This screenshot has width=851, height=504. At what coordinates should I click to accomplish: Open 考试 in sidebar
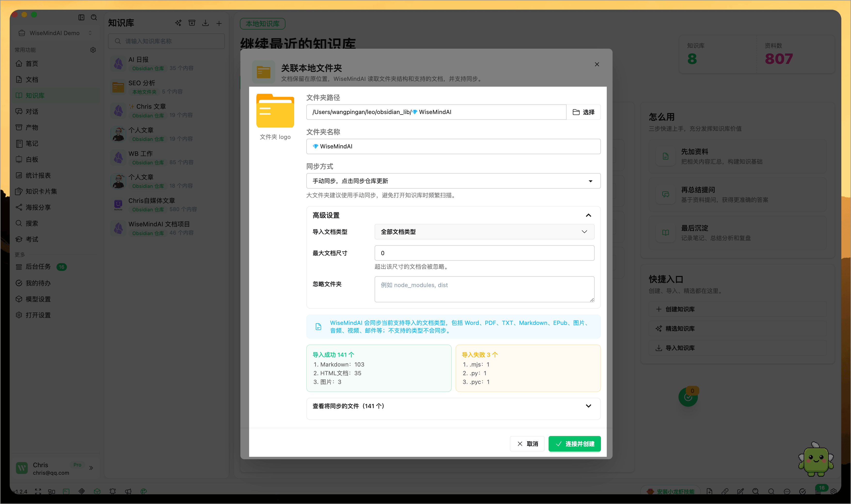point(55,239)
